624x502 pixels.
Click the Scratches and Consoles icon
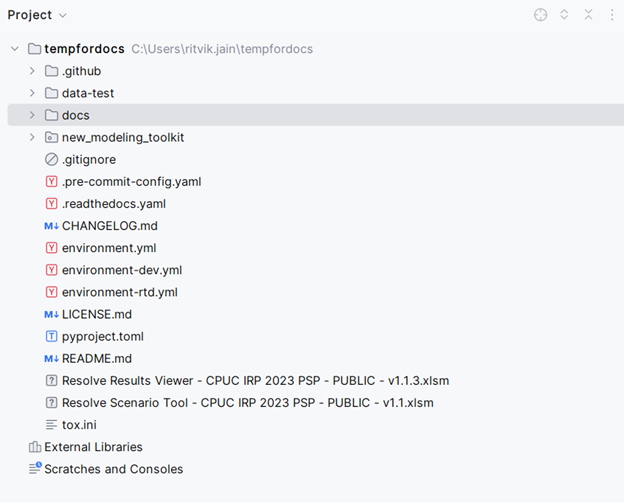pyautogui.click(x=35, y=469)
